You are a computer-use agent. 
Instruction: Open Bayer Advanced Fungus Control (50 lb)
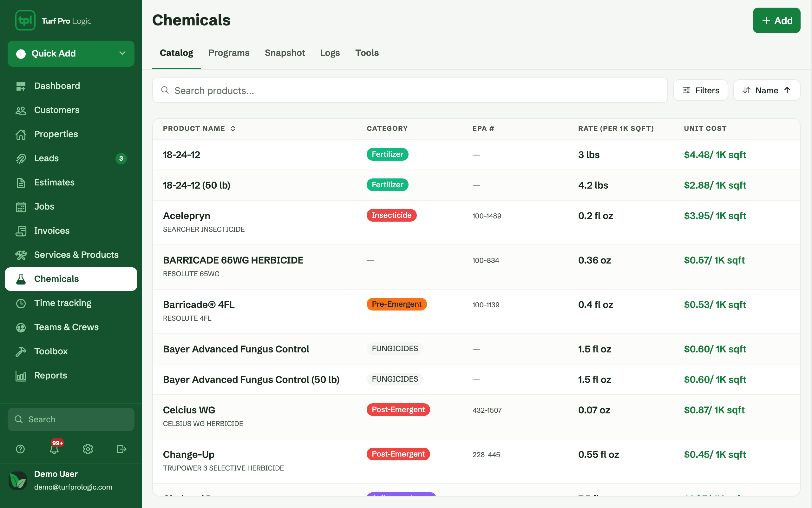[x=476, y=380]
